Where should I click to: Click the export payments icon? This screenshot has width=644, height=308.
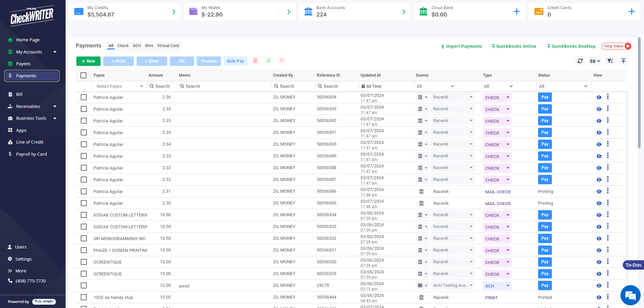click(x=623, y=61)
